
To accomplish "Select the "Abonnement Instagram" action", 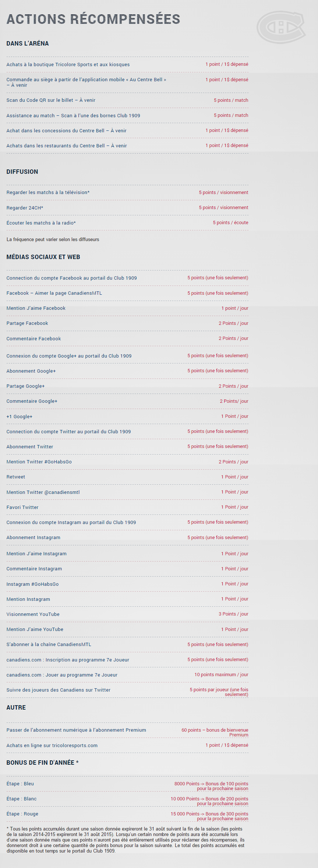I will (x=33, y=538).
